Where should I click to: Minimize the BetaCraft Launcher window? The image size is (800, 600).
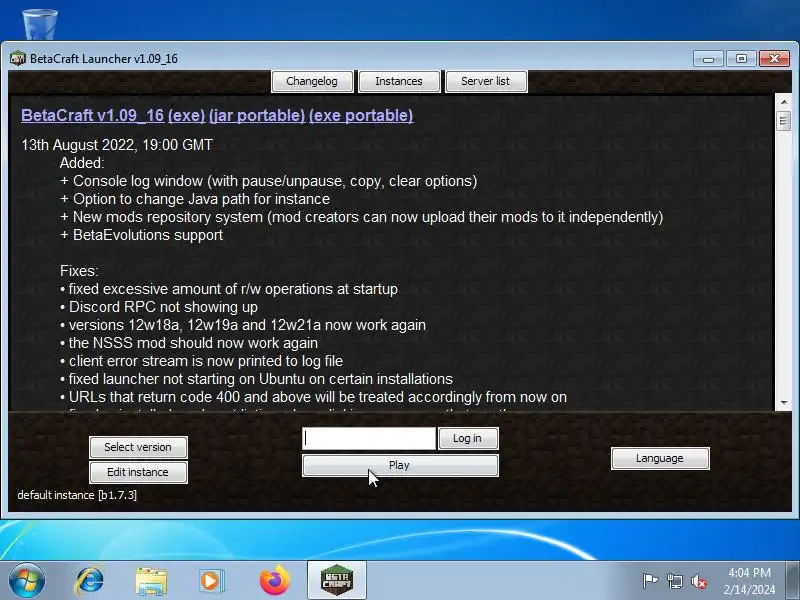[708, 59]
